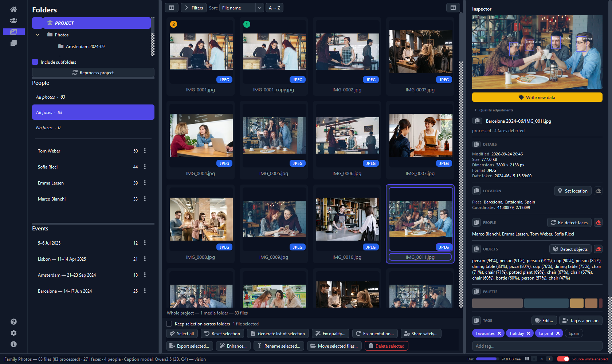Decrease grid columns with minus button
This screenshot has height=364, width=612.
(534, 359)
